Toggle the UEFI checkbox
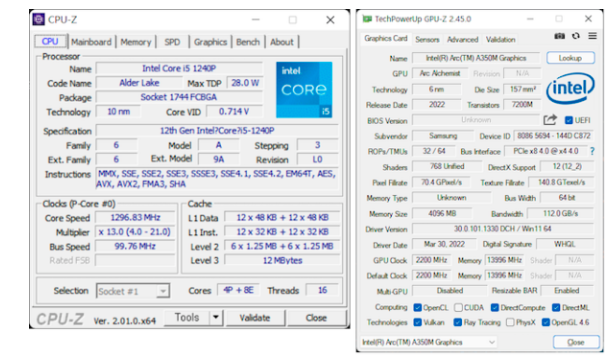The width and height of the screenshot is (613, 361). pos(568,120)
